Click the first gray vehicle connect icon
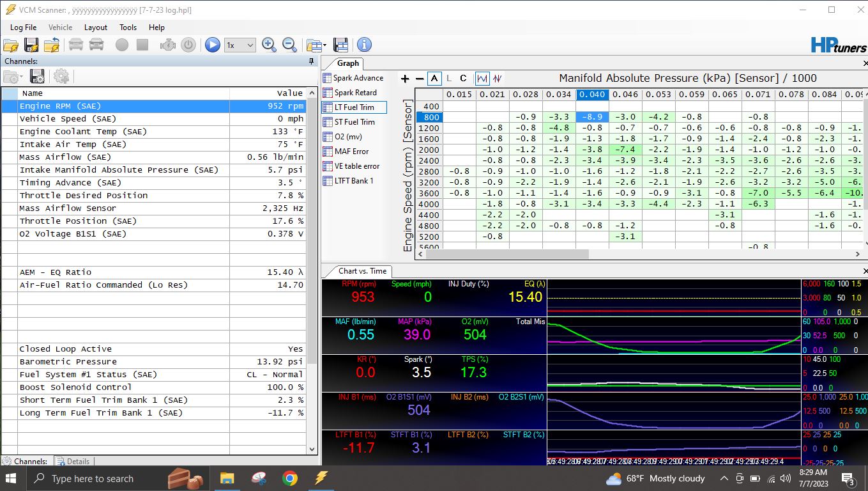 [76, 45]
